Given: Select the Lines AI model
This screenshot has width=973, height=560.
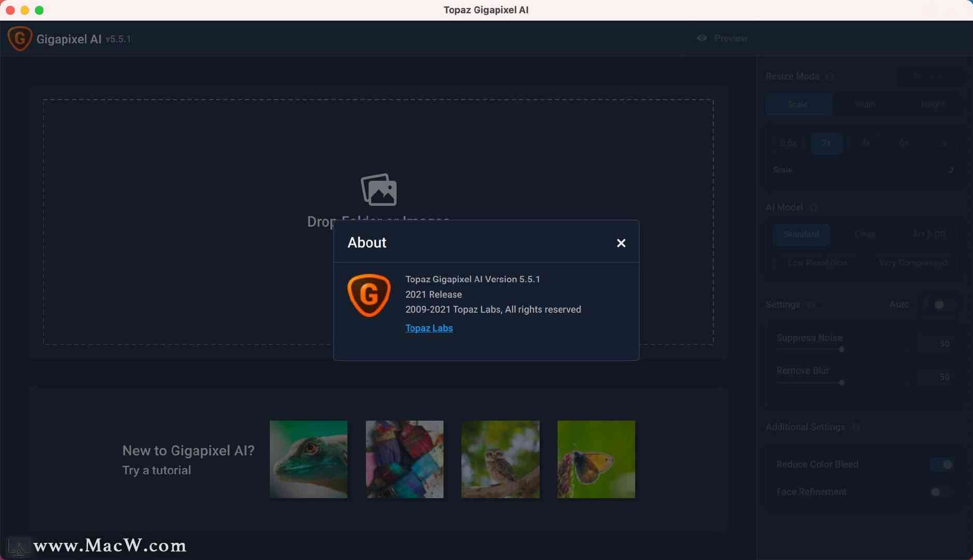Looking at the screenshot, I should [865, 234].
